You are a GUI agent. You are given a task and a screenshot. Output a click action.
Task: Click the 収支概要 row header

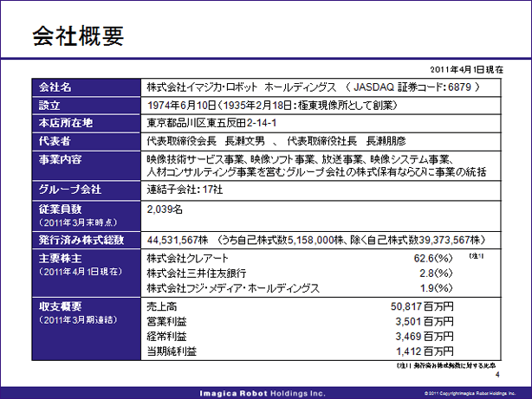60,306
